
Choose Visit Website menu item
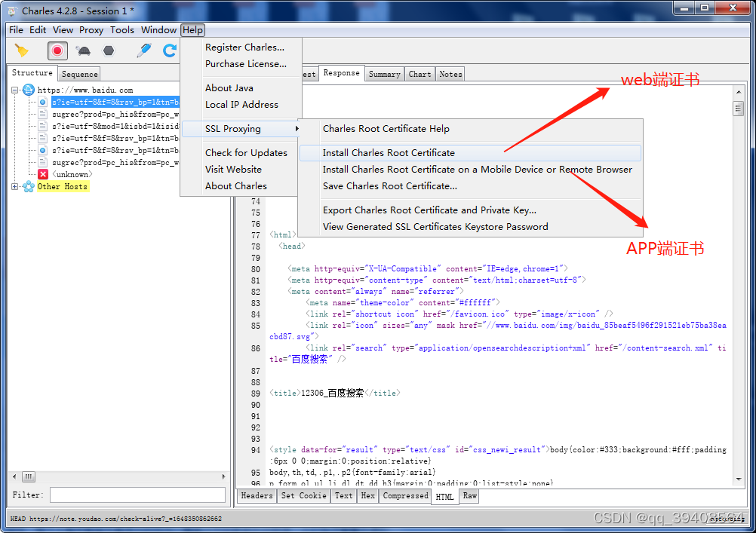(233, 169)
